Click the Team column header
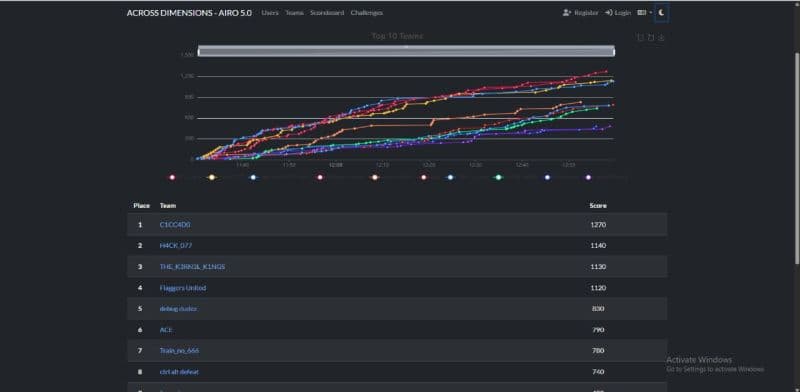Screen dimensions: 800x392 167,206
